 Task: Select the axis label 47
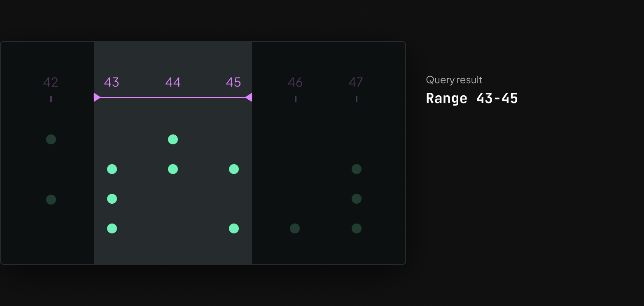point(356,82)
